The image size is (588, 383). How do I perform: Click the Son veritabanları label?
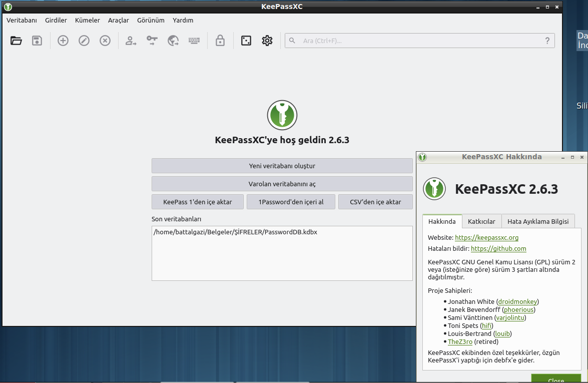point(176,219)
